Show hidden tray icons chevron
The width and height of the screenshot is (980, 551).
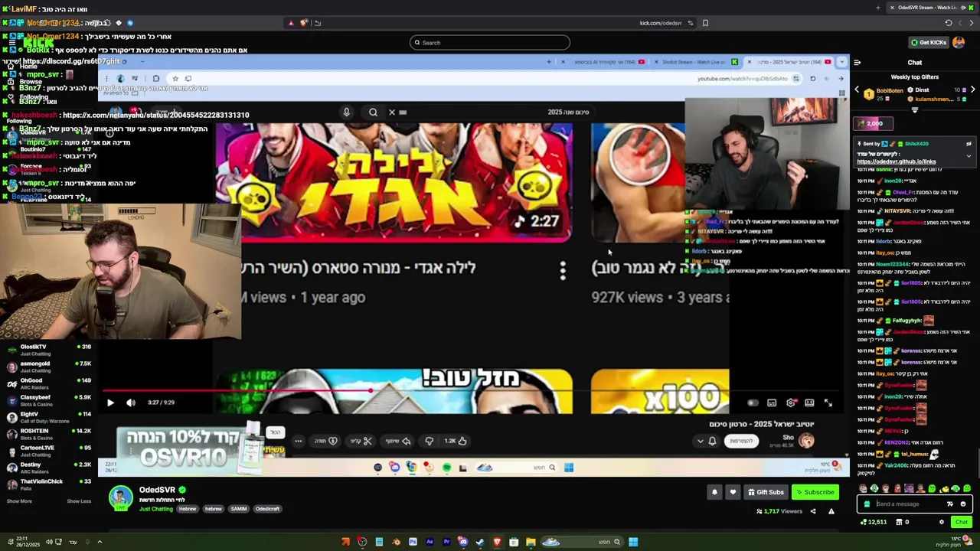[x=100, y=543]
